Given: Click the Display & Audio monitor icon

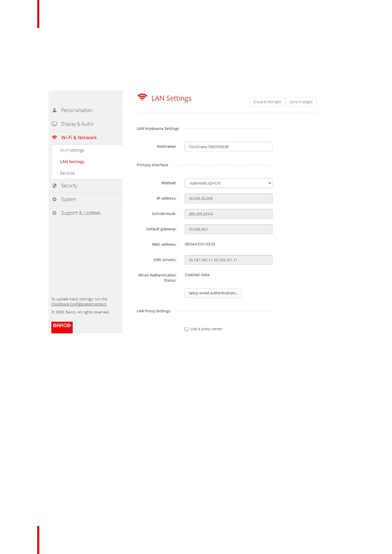Looking at the screenshot, I should [54, 124].
